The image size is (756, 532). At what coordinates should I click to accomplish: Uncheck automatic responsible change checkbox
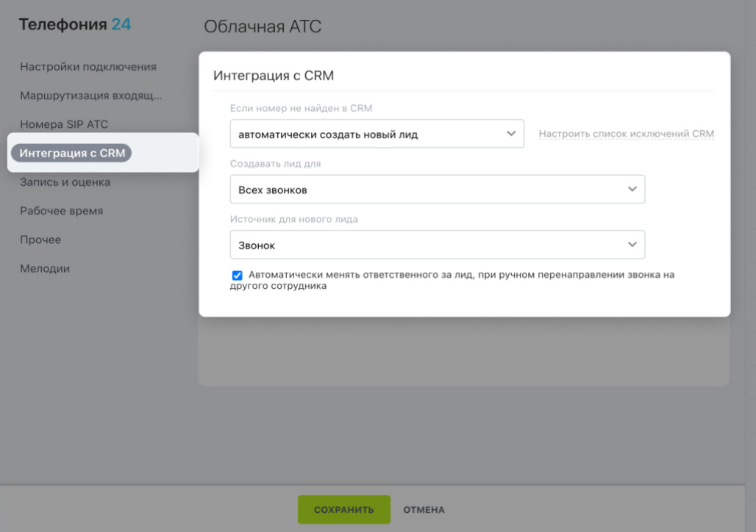pyautogui.click(x=237, y=275)
